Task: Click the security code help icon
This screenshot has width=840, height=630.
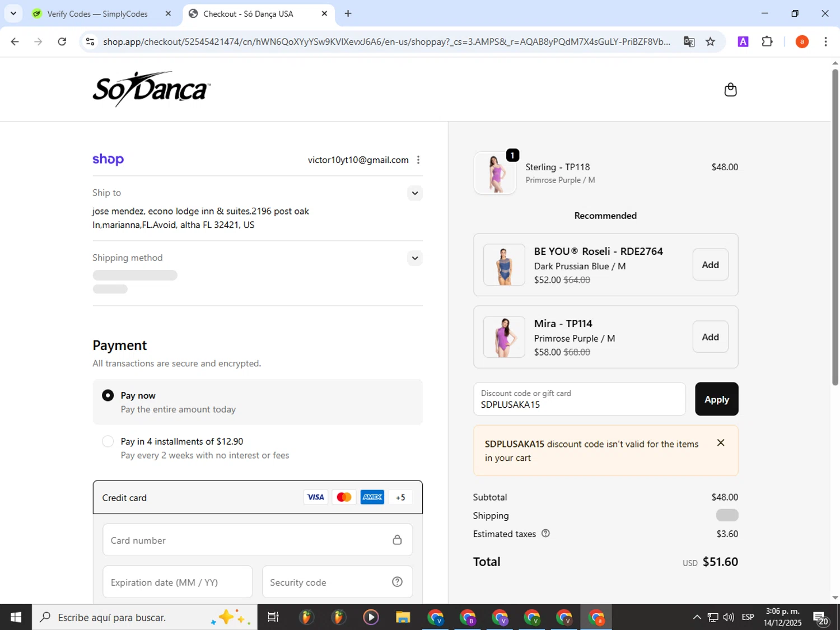Action: pos(397,582)
